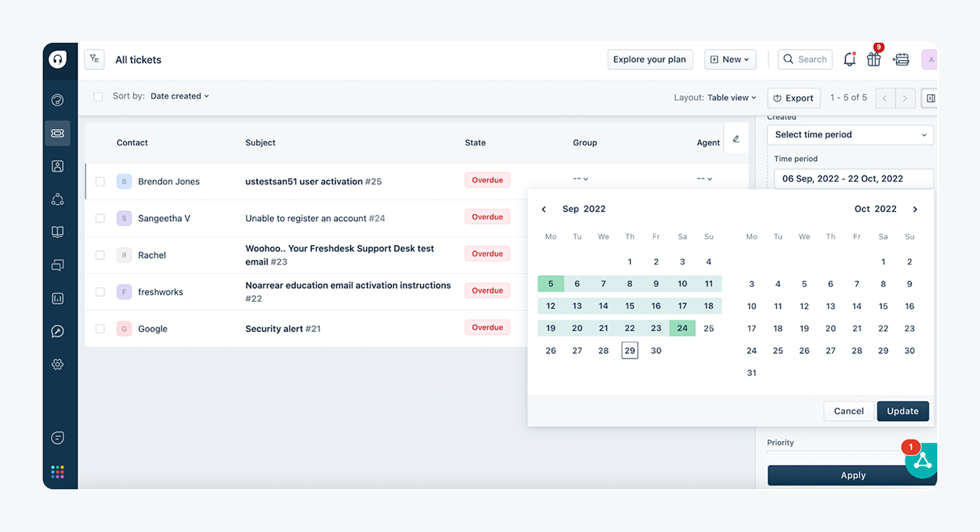Screen dimensions: 980x532
Task: Open the gift icon with 9 badge
Action: (x=874, y=59)
